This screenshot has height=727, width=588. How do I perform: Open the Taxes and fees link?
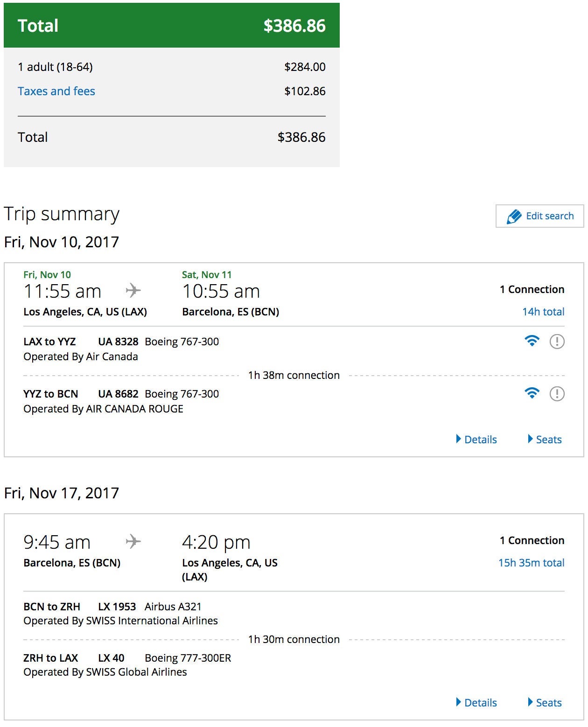[x=56, y=91]
